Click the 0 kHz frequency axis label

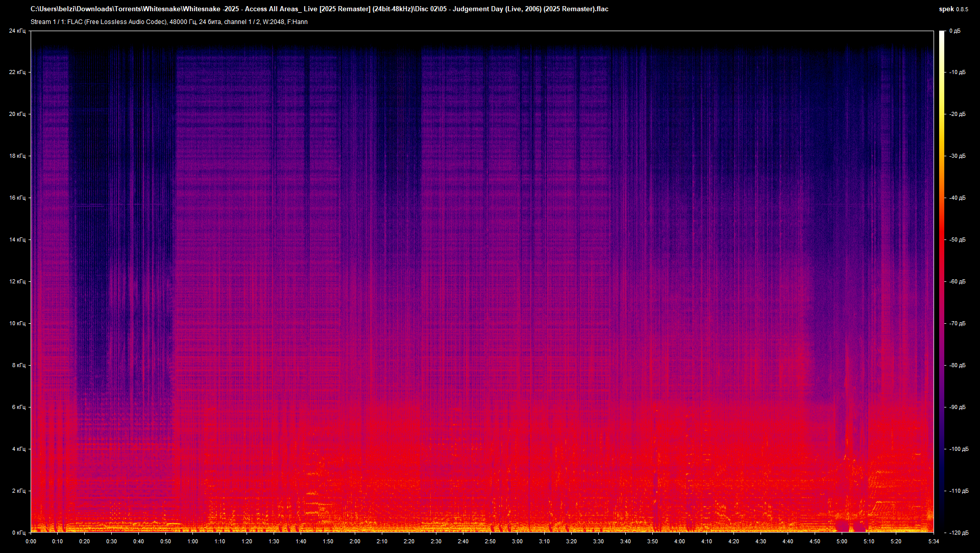(18, 533)
